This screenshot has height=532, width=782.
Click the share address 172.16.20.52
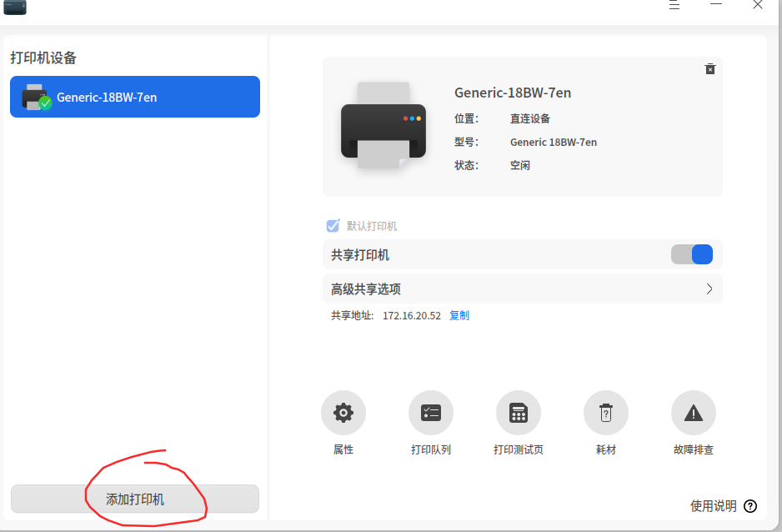(412, 315)
